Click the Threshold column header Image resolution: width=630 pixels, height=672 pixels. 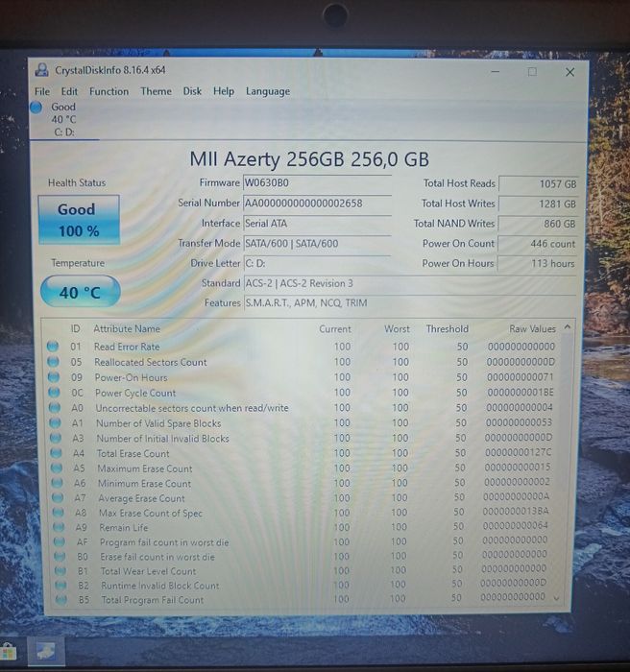point(447,328)
